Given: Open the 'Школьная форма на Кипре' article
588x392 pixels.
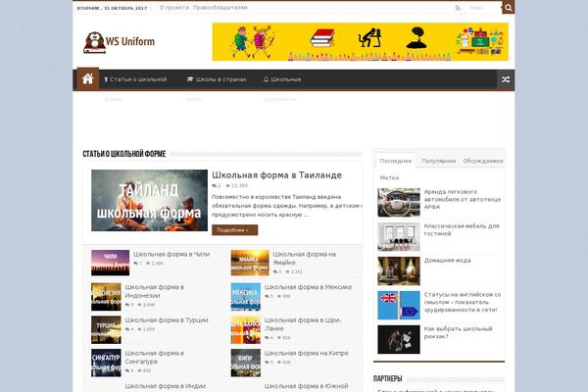Looking at the screenshot, I should (307, 354).
